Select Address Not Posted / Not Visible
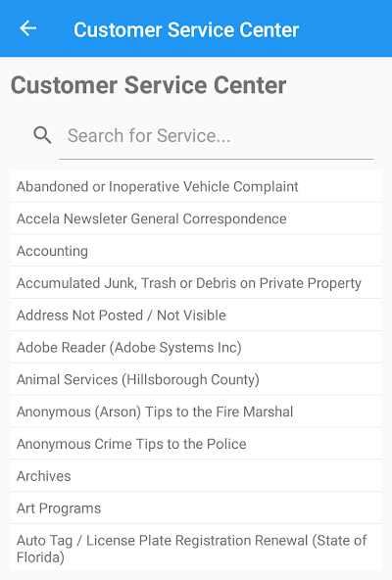392x580 pixels. pos(196,315)
